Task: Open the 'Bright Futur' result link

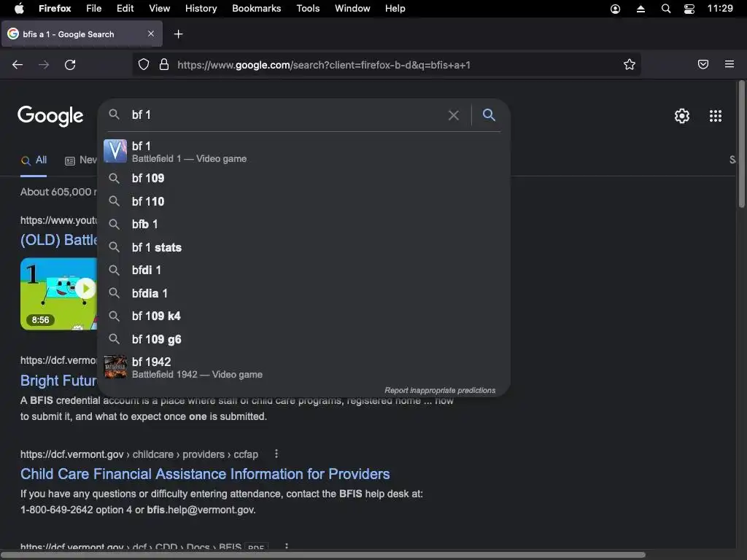Action: (58, 381)
